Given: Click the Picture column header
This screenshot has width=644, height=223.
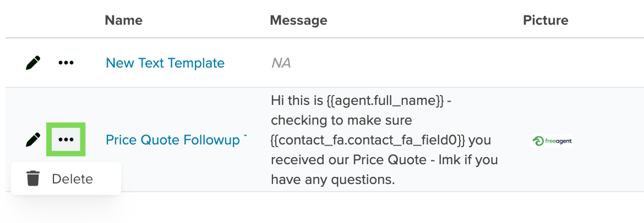Looking at the screenshot, I should pyautogui.click(x=545, y=20).
